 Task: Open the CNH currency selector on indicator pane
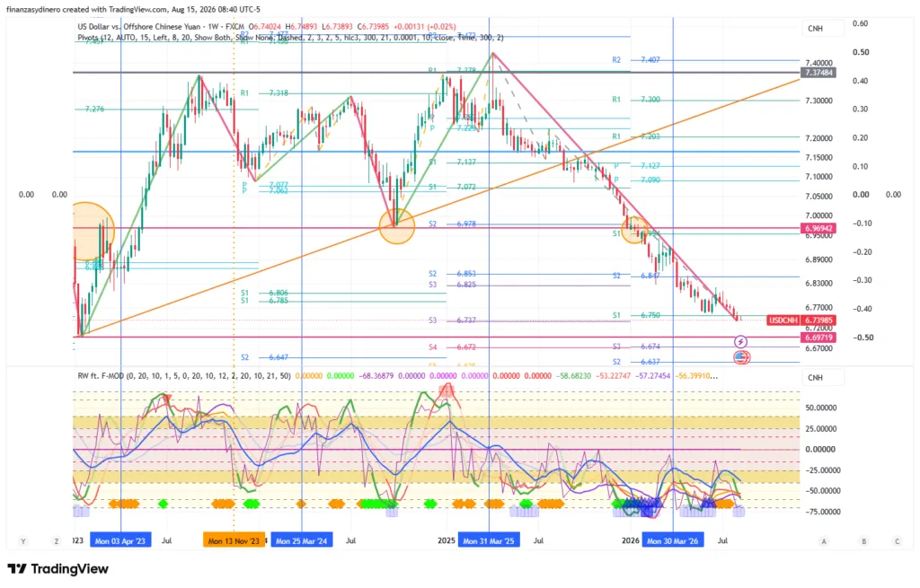coord(823,378)
